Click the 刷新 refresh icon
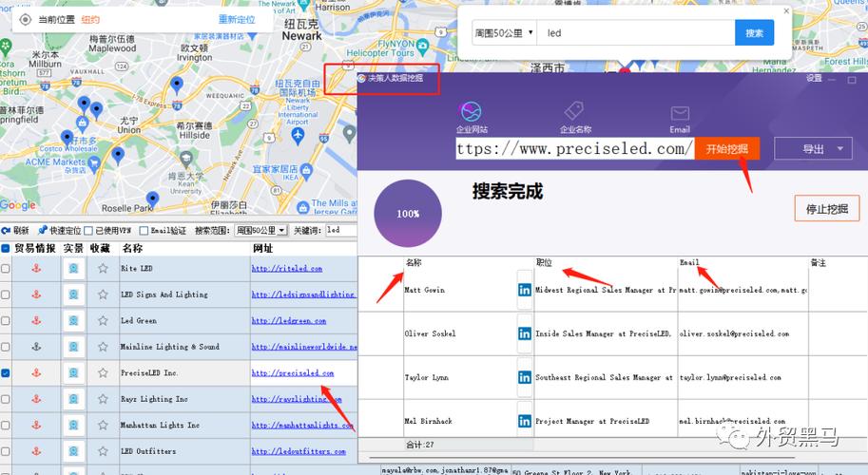The width and height of the screenshot is (868, 475). [x=6, y=231]
